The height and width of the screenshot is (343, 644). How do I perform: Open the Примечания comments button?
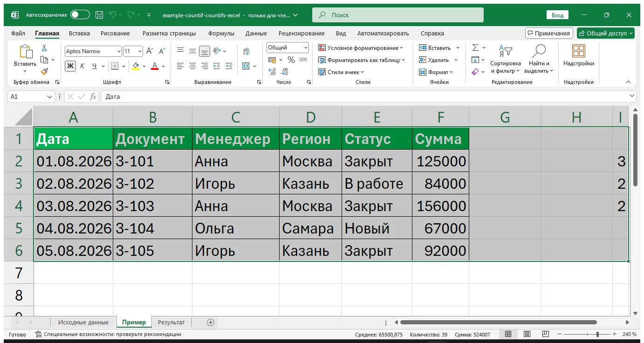pyautogui.click(x=549, y=33)
